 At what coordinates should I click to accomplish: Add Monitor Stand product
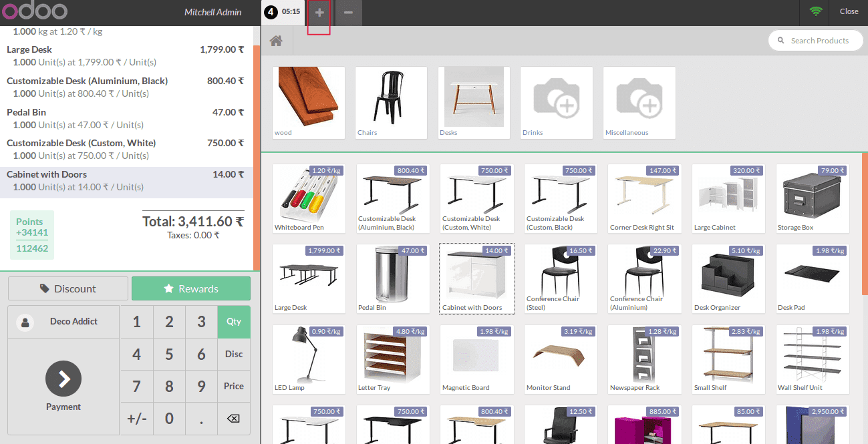point(561,359)
